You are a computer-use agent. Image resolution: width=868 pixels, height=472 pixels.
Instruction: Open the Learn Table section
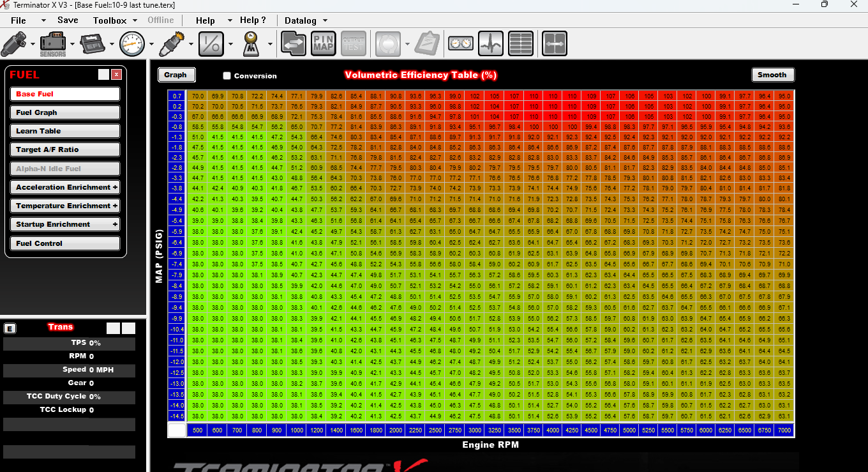tap(65, 131)
